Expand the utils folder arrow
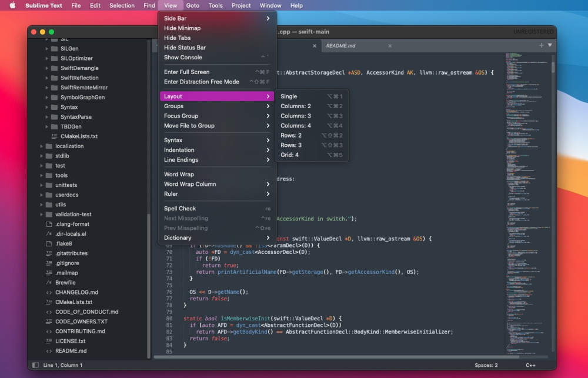The image size is (588, 378). pyautogui.click(x=41, y=205)
